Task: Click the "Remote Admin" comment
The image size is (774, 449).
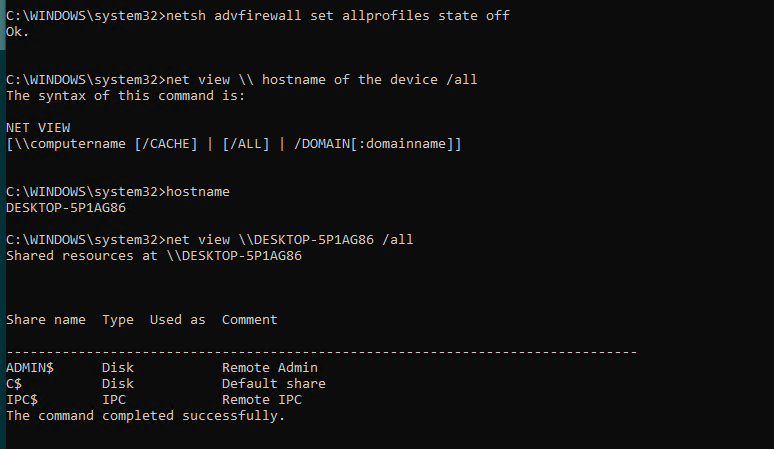Action: pos(270,368)
